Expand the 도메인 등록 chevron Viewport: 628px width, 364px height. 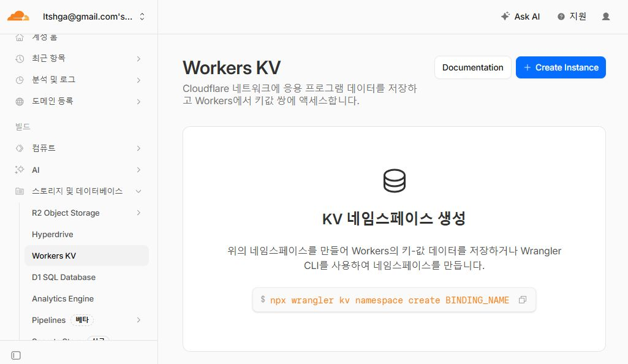(138, 101)
